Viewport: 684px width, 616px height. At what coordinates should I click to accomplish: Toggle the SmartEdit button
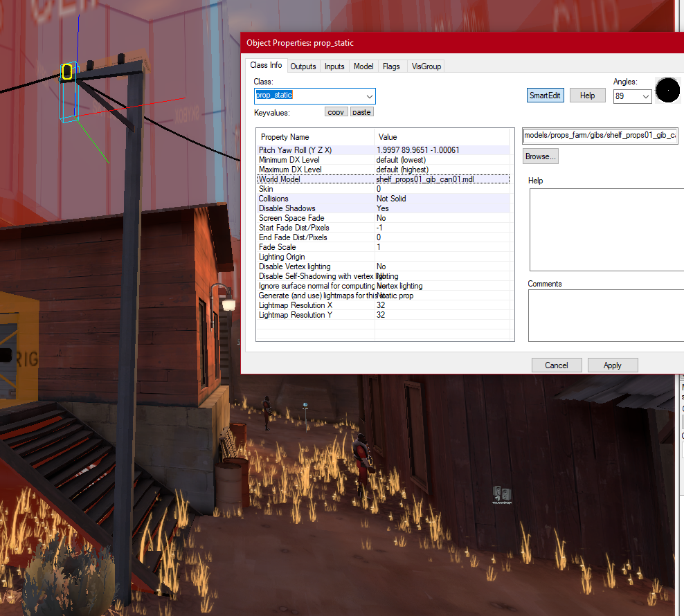(545, 96)
